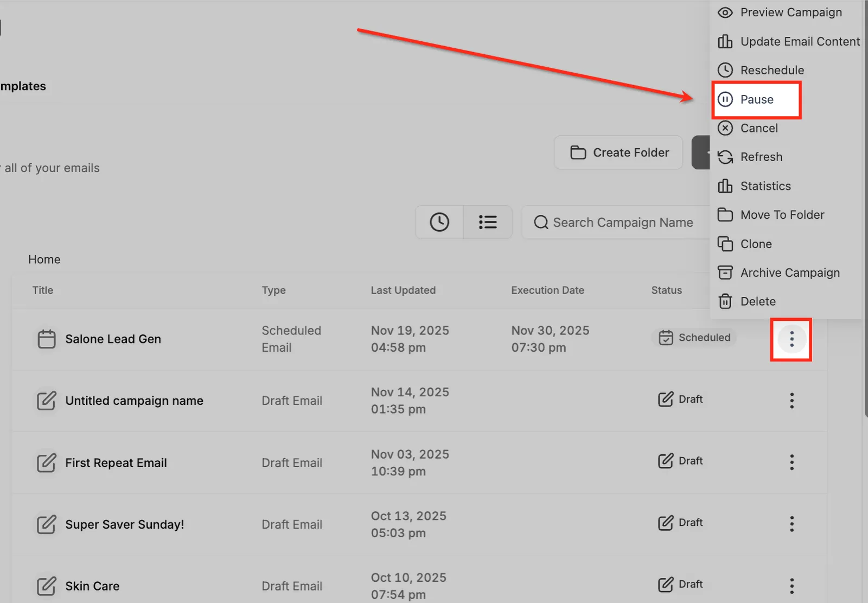Viewport: 868px width, 603px height.
Task: Click the Pause circle icon
Action: (x=725, y=99)
